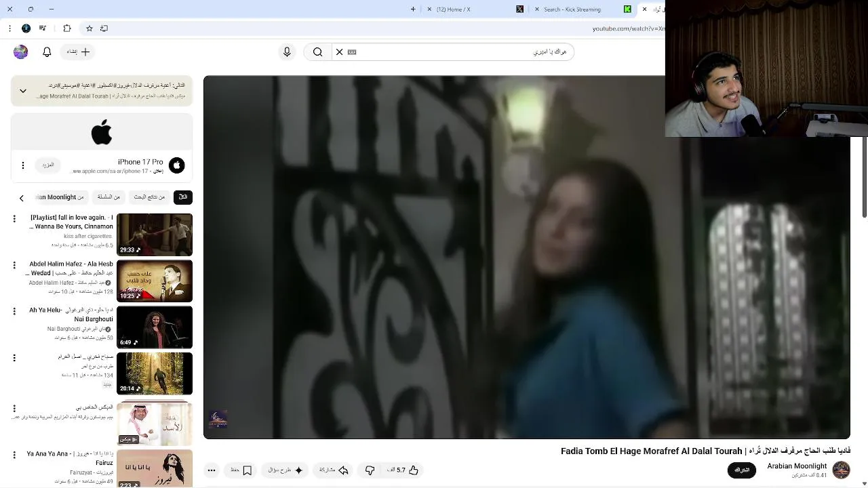868x488 pixels.
Task: Click the ad's learn more button
Action: tap(47, 165)
